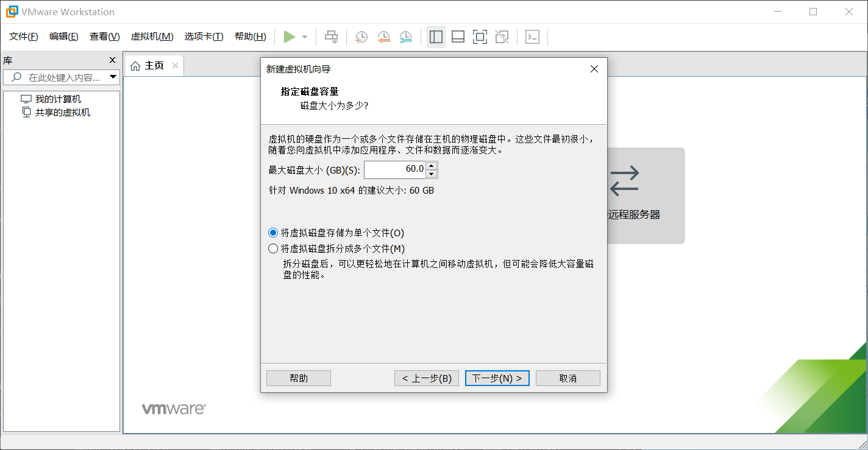The height and width of the screenshot is (450, 868).
Task: Increase disk size with up spinner arrow
Action: 432,166
